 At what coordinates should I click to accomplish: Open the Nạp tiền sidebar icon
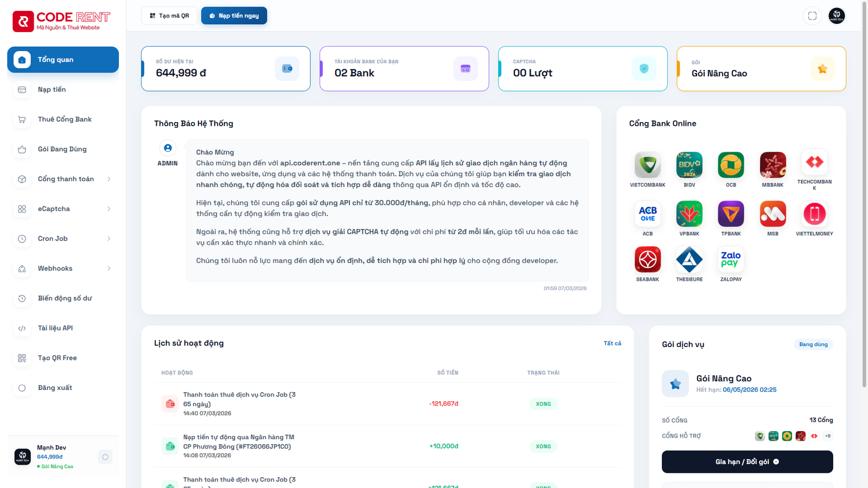[22, 89]
